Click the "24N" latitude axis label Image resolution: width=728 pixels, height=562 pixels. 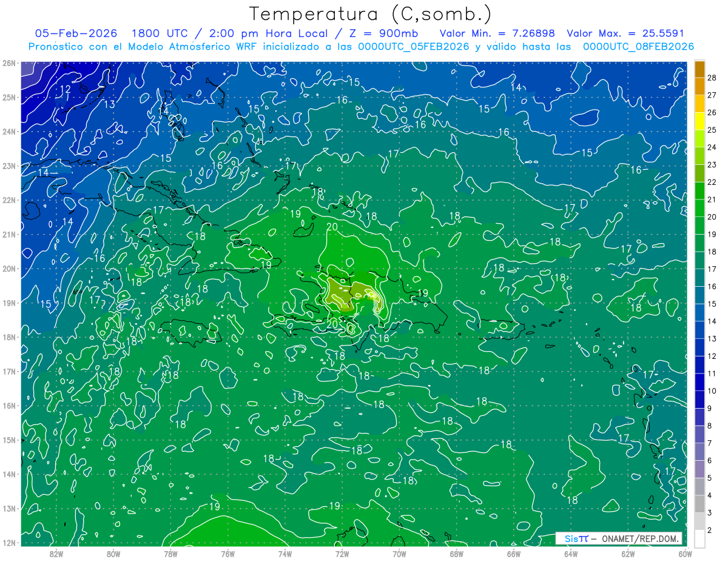8,132
